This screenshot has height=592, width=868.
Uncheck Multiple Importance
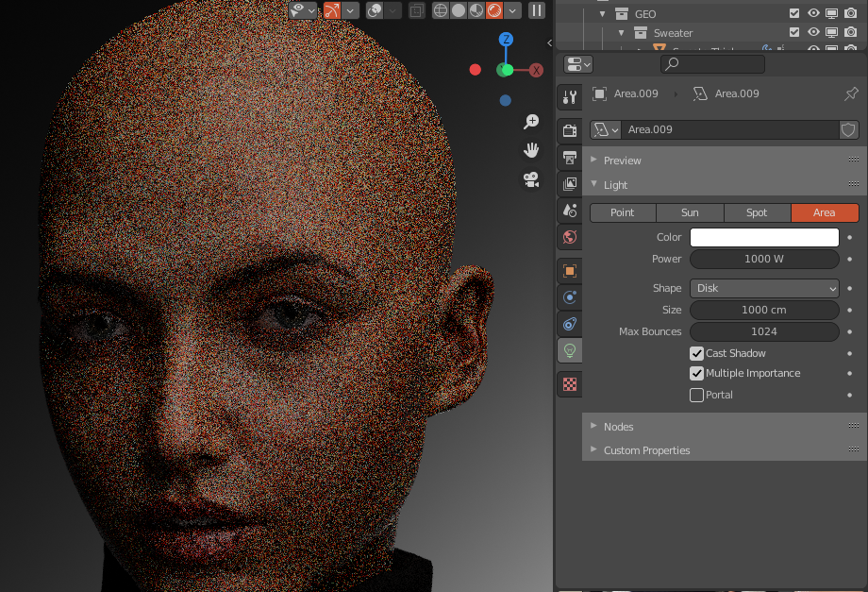tap(697, 374)
